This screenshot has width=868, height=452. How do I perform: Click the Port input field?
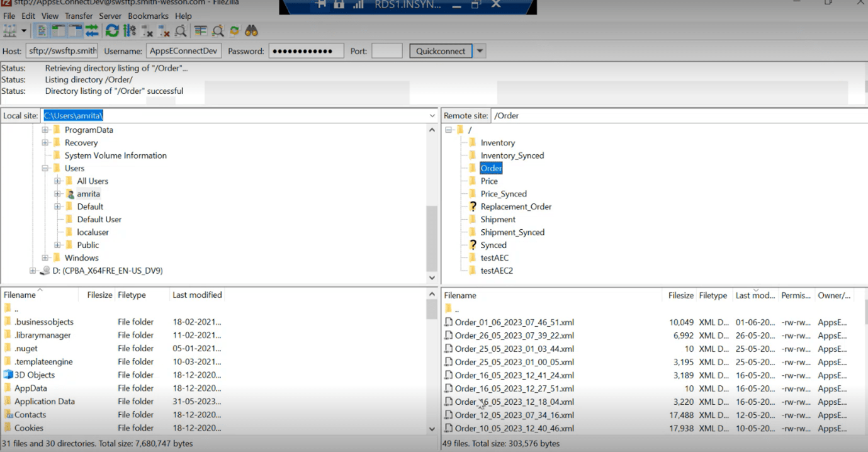(386, 51)
